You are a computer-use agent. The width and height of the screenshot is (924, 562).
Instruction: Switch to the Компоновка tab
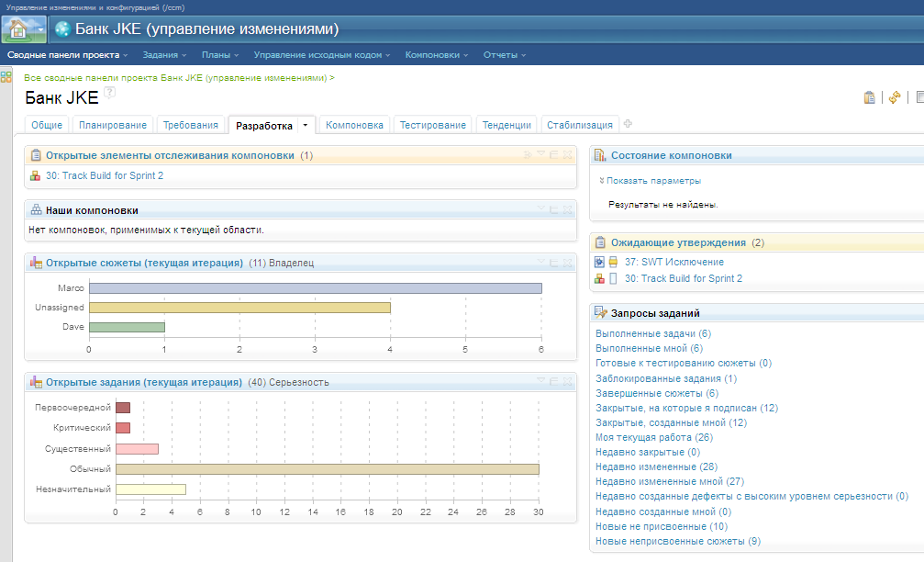[354, 125]
